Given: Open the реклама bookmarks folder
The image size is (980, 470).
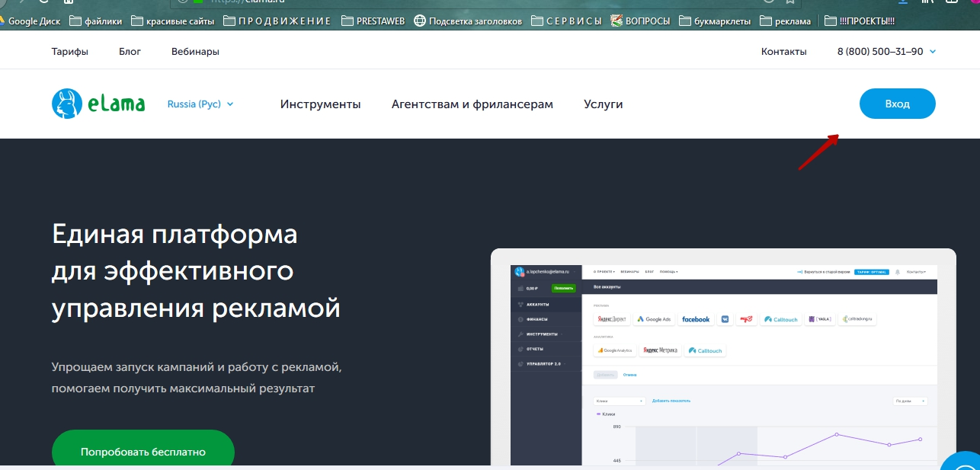Looking at the screenshot, I should pos(785,21).
